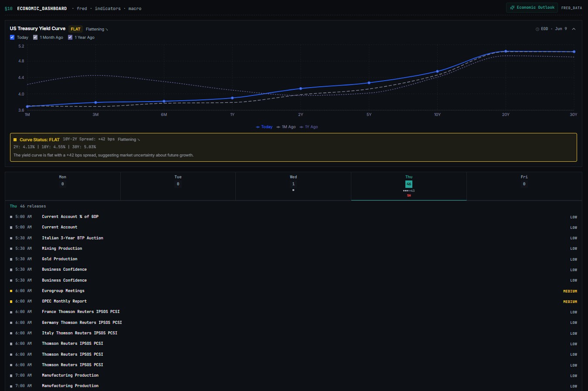Click the LOW tag for Gold Production
Viewport: 588px width, 391px height.
click(x=574, y=259)
